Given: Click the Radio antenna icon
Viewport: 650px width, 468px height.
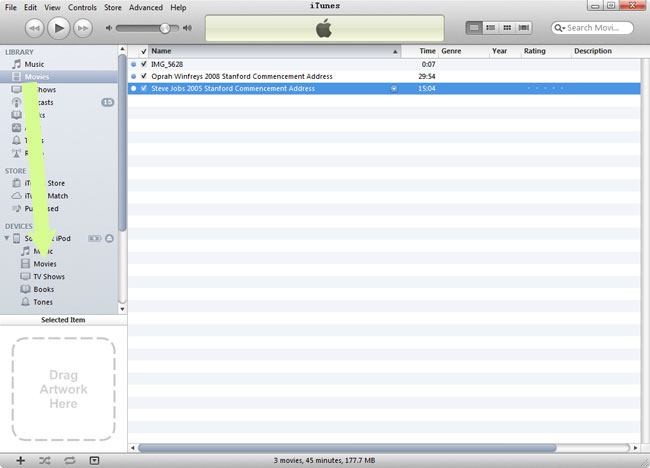Looking at the screenshot, I should (17, 153).
